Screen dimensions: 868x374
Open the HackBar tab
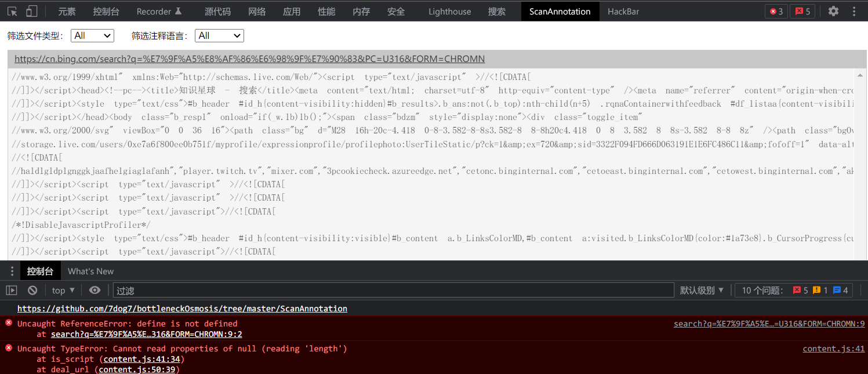click(x=623, y=12)
